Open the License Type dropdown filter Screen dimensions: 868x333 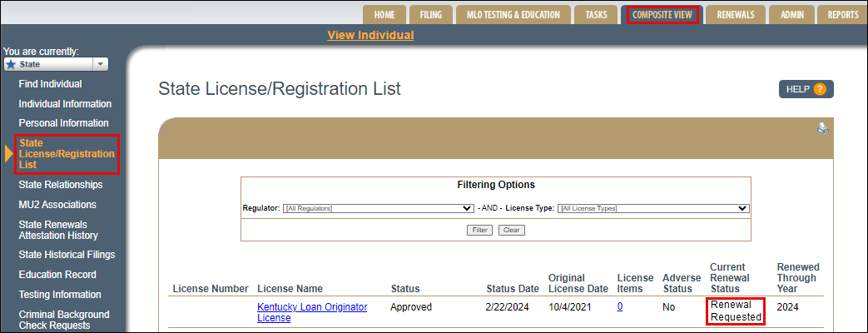[652, 208]
